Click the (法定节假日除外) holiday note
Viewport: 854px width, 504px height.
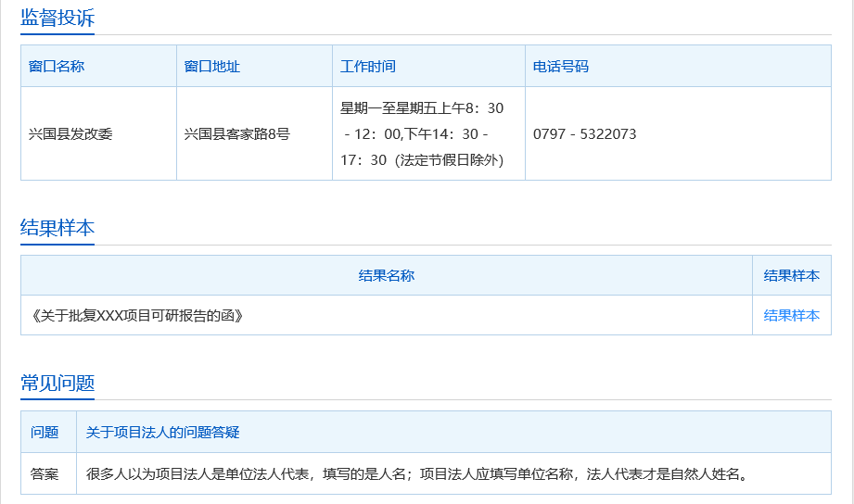point(449,159)
